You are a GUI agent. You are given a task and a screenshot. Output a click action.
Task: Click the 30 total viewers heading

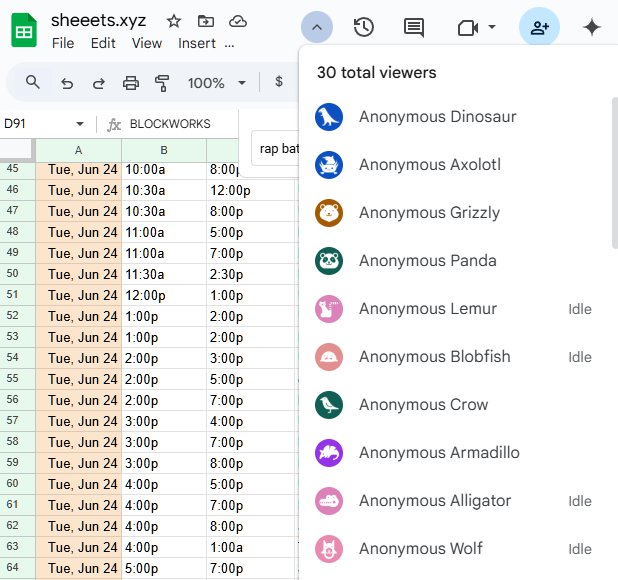(376, 72)
